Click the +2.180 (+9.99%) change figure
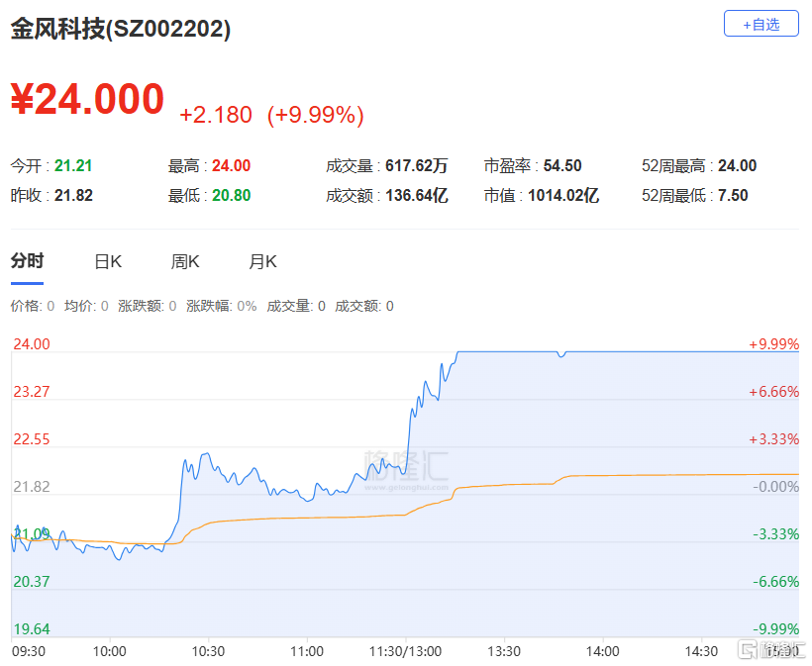This screenshot has height=666, width=812. [271, 115]
